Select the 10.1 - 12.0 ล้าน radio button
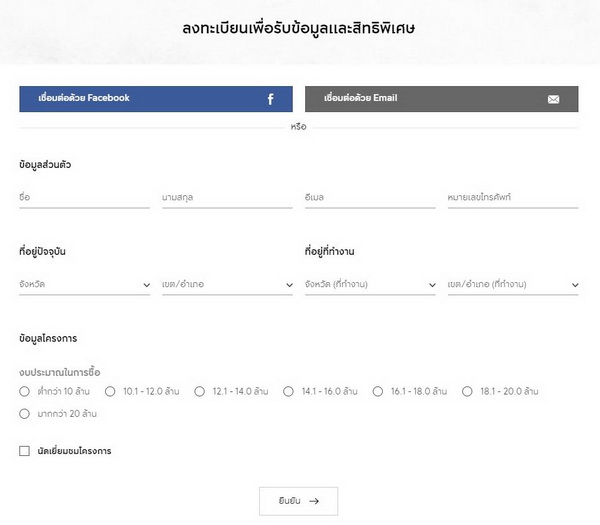The width and height of the screenshot is (600, 525). (110, 391)
